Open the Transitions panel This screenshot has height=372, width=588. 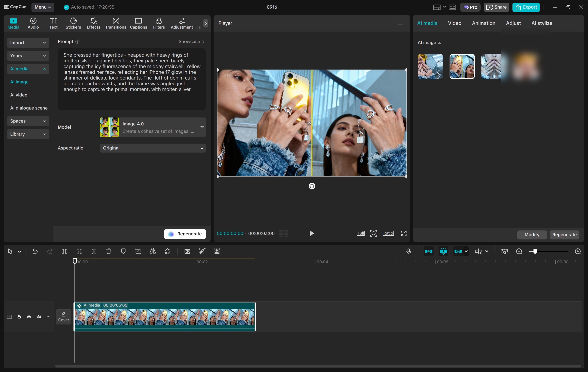pos(116,23)
